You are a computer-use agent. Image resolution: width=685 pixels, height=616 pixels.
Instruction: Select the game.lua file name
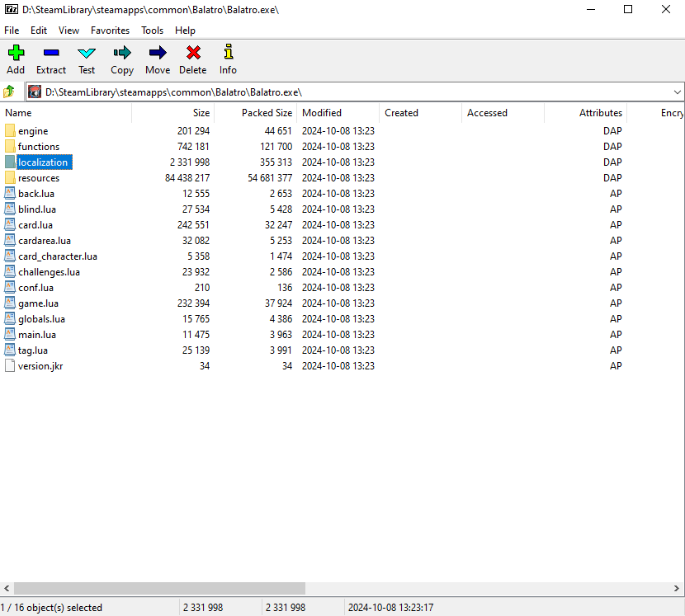point(39,303)
